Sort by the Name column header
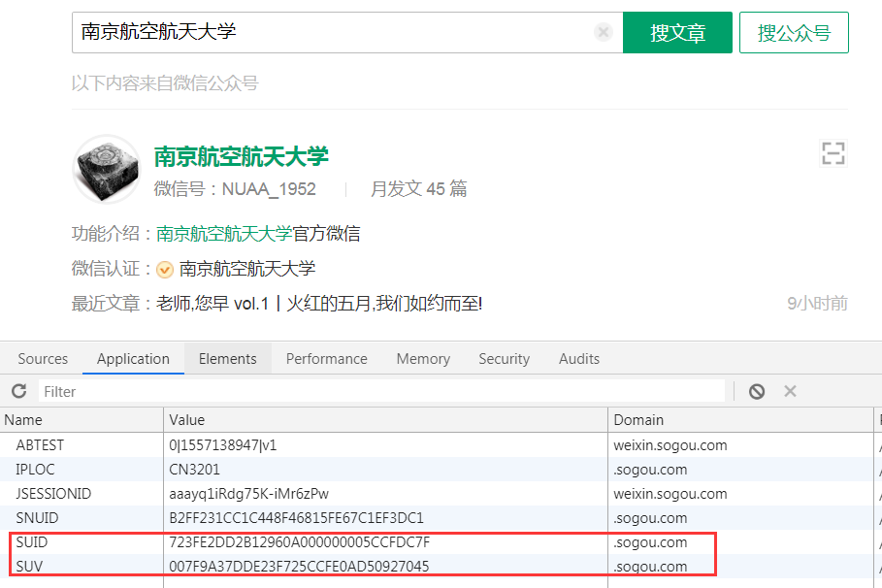 (82, 420)
